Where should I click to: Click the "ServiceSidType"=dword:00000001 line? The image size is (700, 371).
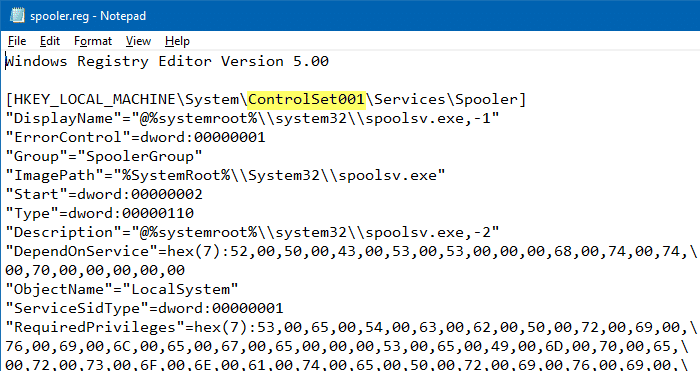point(144,308)
